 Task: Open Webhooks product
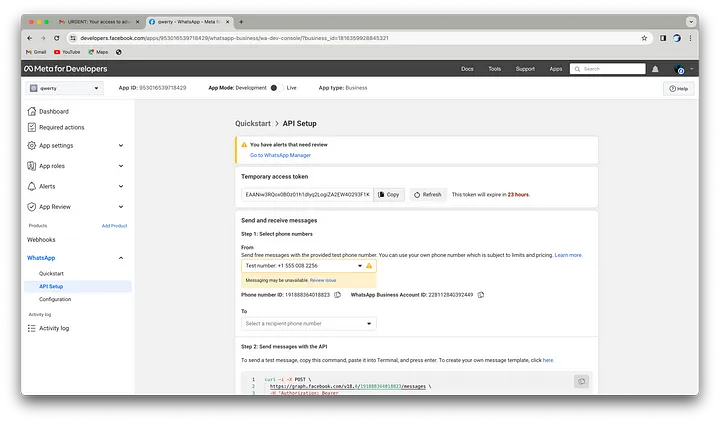point(41,240)
